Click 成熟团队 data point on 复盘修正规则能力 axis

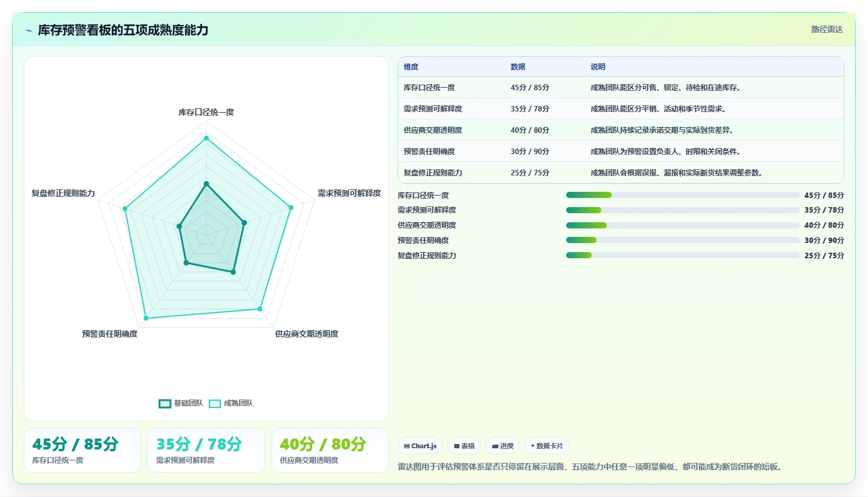tap(125, 209)
